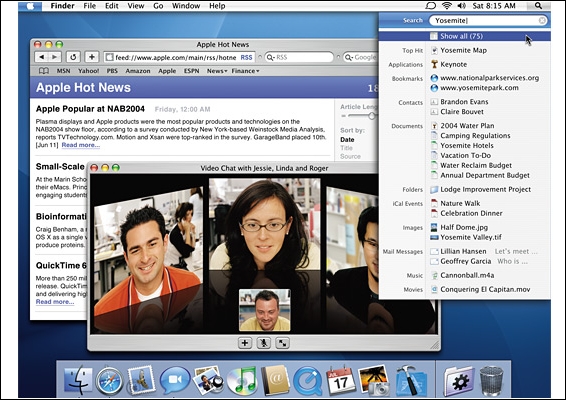
Task: Click Read more under QuickTime article
Action: click(x=55, y=302)
